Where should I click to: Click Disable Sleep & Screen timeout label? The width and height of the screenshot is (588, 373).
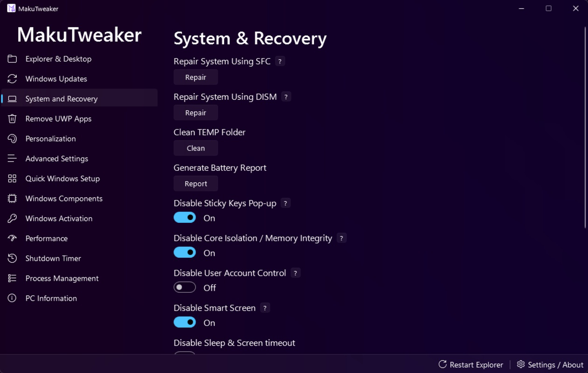234,343
